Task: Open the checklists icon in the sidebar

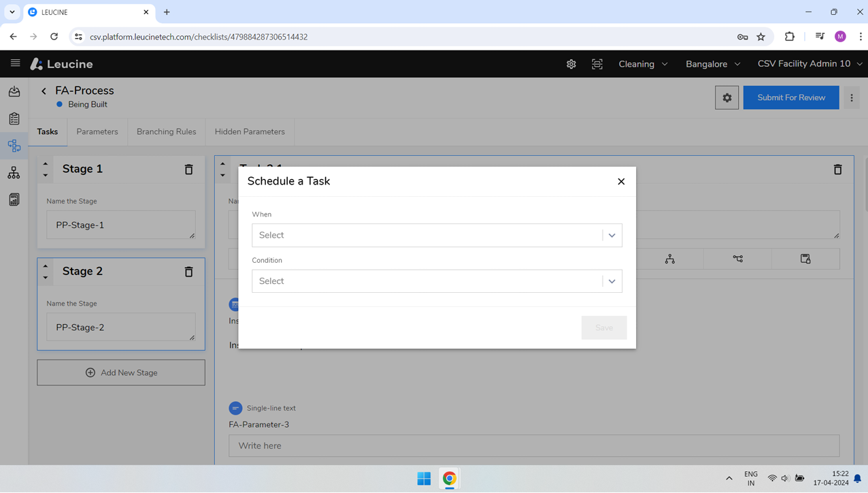Action: (14, 118)
